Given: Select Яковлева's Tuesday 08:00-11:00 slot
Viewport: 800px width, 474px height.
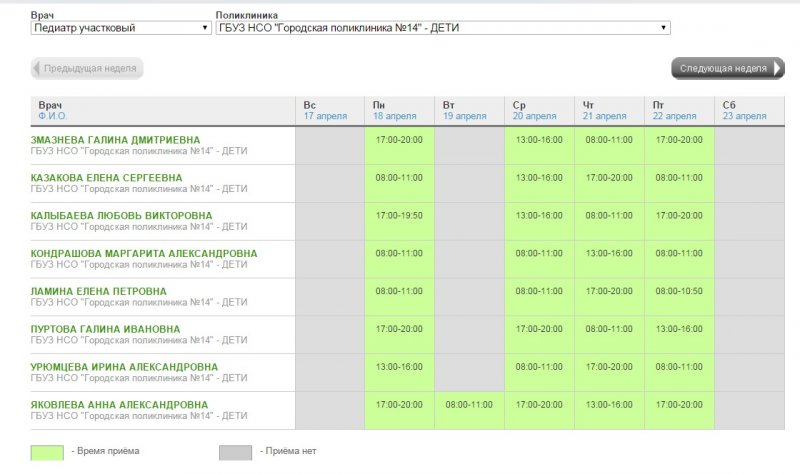Looking at the screenshot, I should (469, 410).
